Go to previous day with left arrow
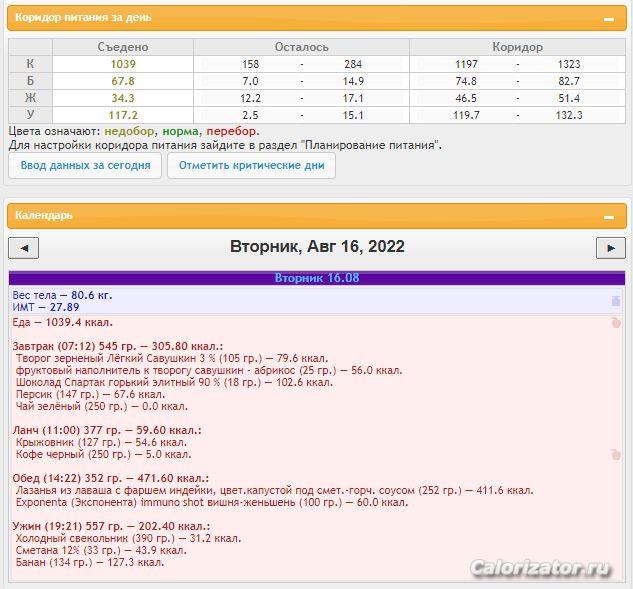 [23, 248]
